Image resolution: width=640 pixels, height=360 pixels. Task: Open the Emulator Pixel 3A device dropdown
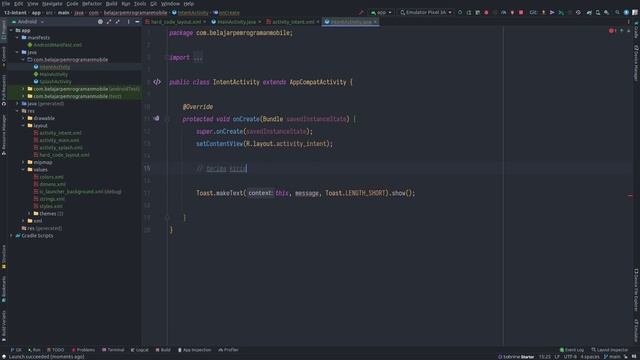pyautogui.click(x=426, y=13)
